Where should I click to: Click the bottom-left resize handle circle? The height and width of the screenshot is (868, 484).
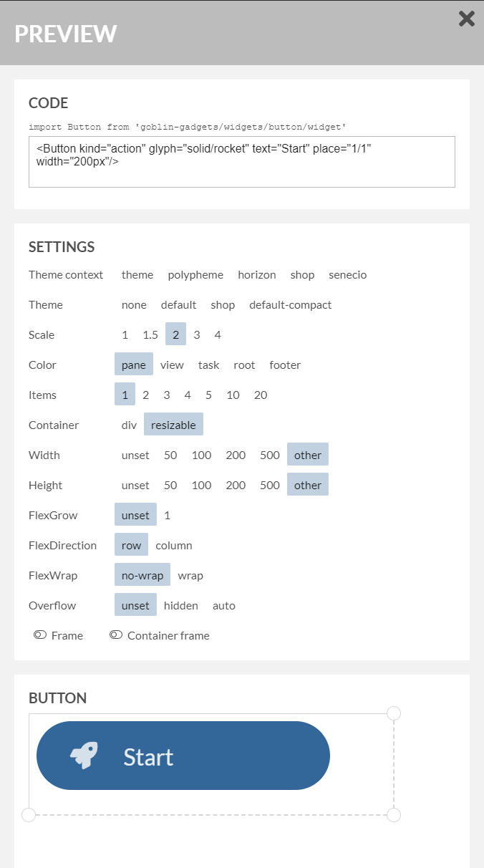click(x=29, y=815)
